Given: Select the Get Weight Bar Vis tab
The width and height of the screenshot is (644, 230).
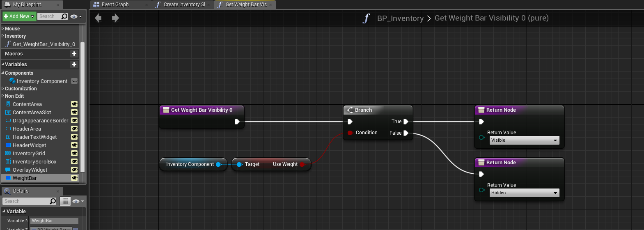Looking at the screenshot, I should point(245,5).
